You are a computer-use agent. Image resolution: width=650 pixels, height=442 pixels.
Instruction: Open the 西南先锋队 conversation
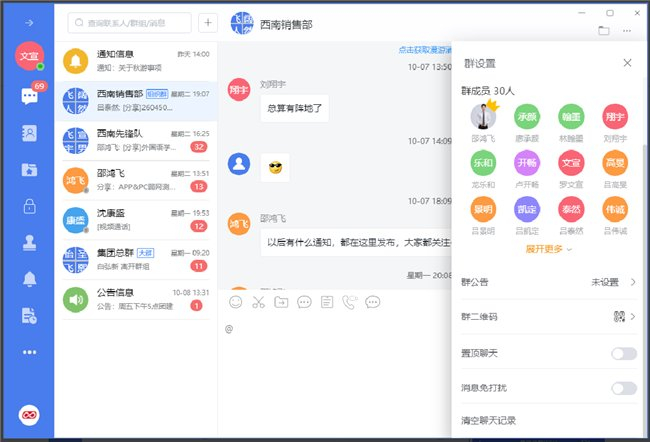(x=136, y=141)
